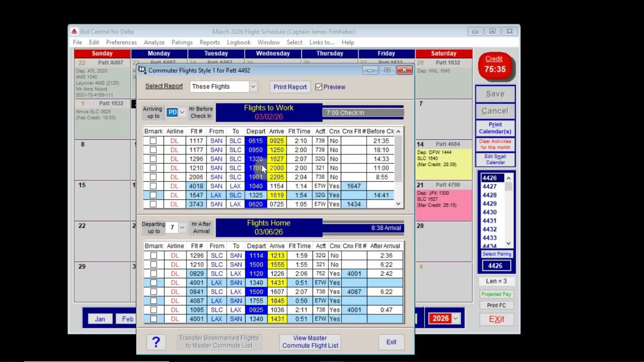Expand the Arriving up to PD dropdown

(182, 112)
